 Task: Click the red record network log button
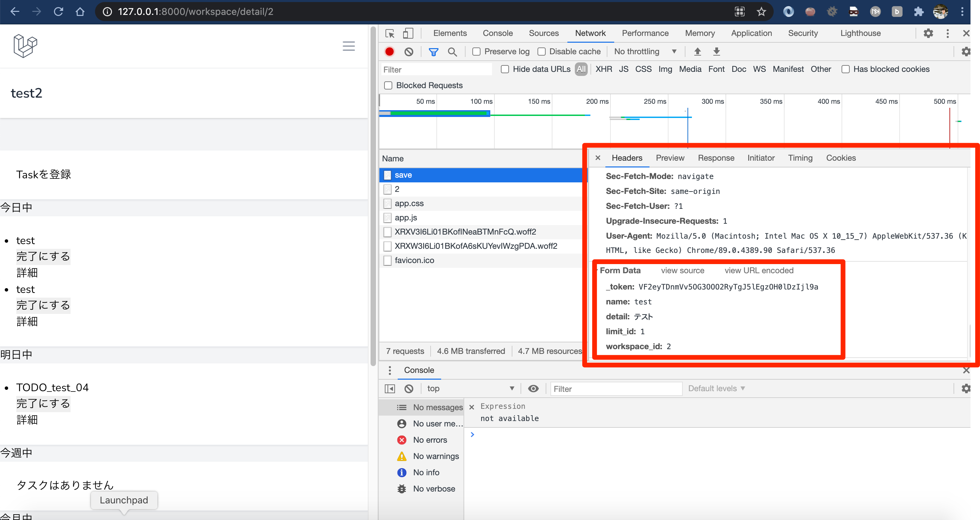click(389, 52)
